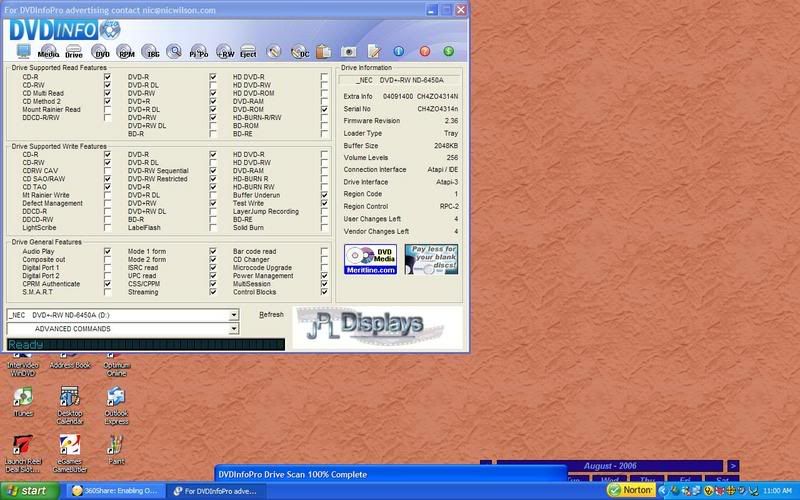The image size is (800, 500).
Task: Click the DVDInfoPro Drive Scan complete notification
Action: (x=390, y=474)
